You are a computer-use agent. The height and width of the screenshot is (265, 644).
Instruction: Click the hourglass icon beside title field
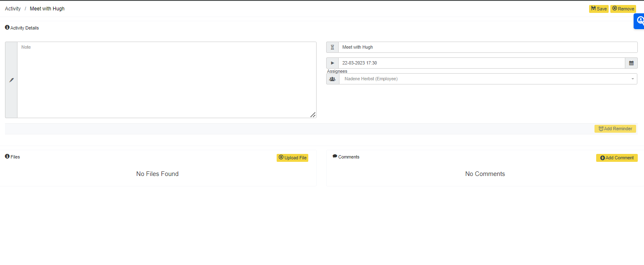point(332,47)
